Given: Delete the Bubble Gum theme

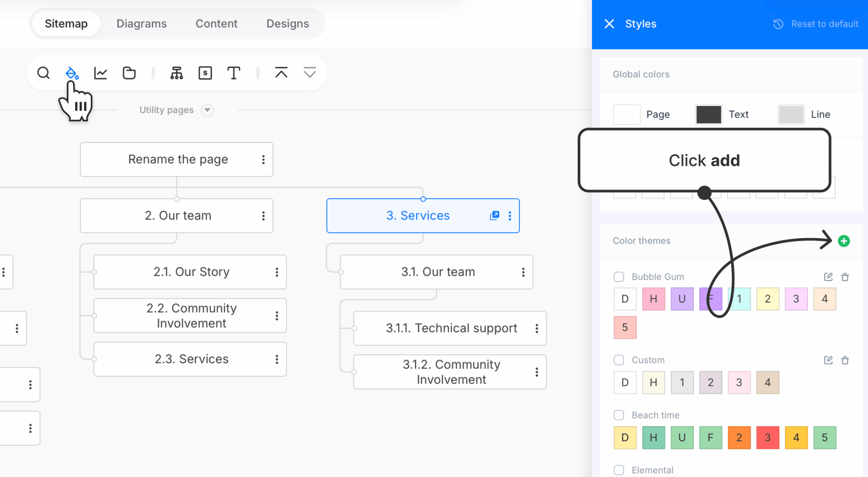Looking at the screenshot, I should pos(845,277).
